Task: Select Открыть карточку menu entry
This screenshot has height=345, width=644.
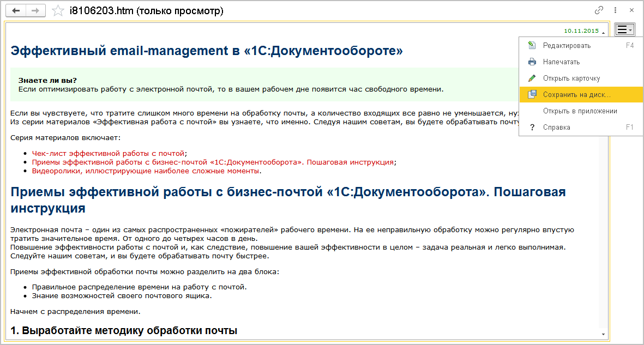Action: point(581,78)
